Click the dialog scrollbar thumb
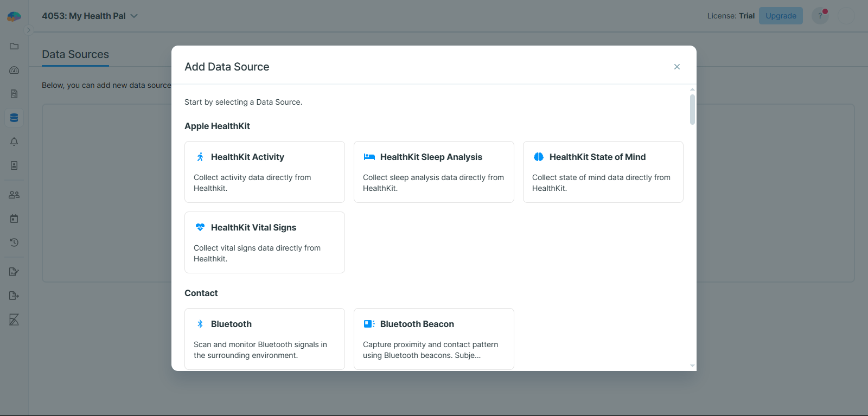Screen dimensions: 868x416 [692, 110]
